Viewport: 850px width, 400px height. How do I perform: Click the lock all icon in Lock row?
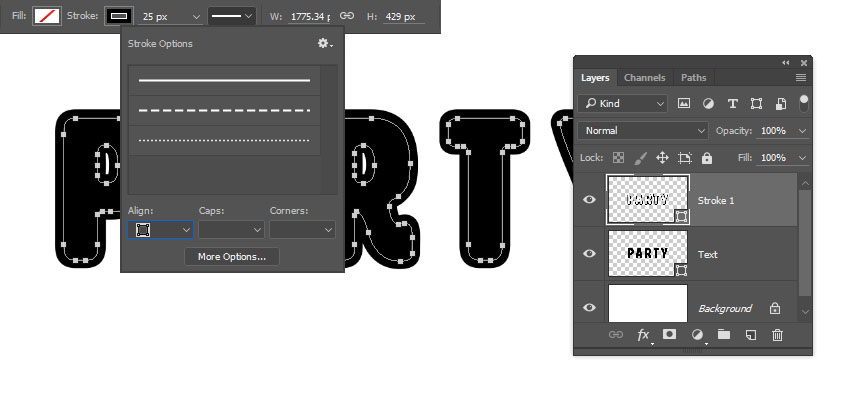pos(707,158)
